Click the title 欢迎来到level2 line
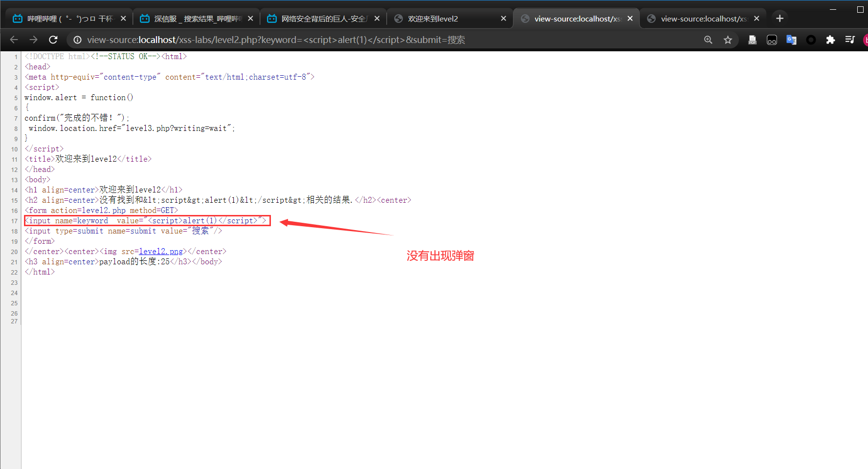 [88, 159]
